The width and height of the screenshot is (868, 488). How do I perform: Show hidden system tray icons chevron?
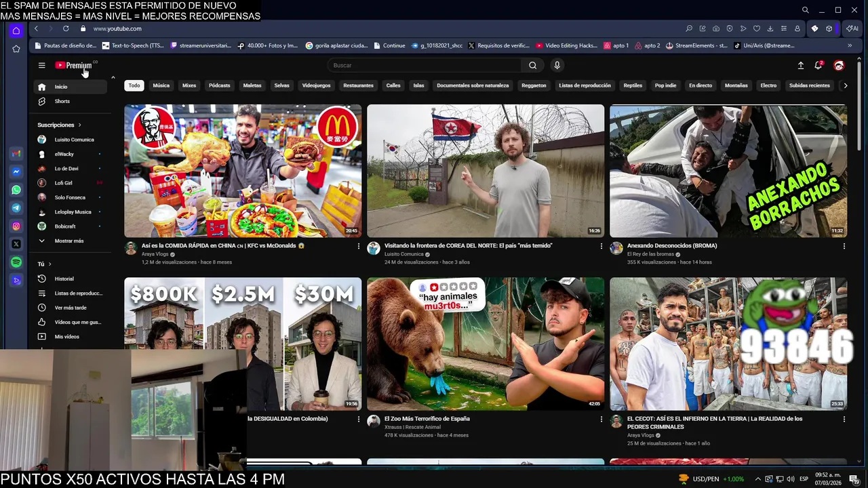coord(758,479)
